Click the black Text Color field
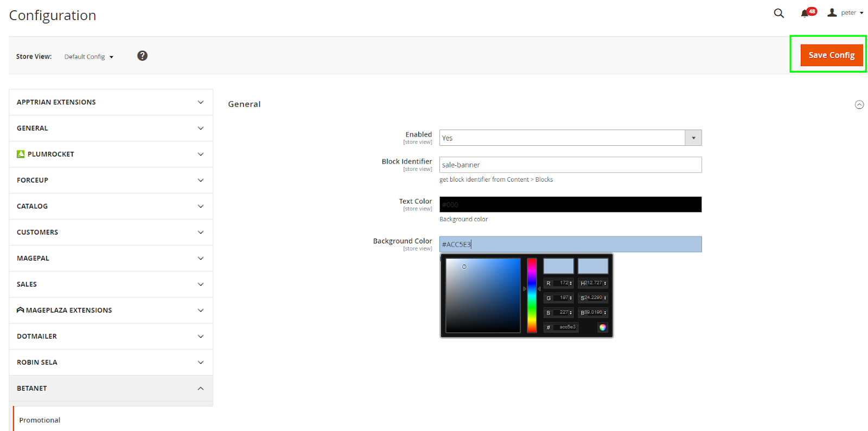This screenshot has height=431, width=868. pyautogui.click(x=570, y=204)
